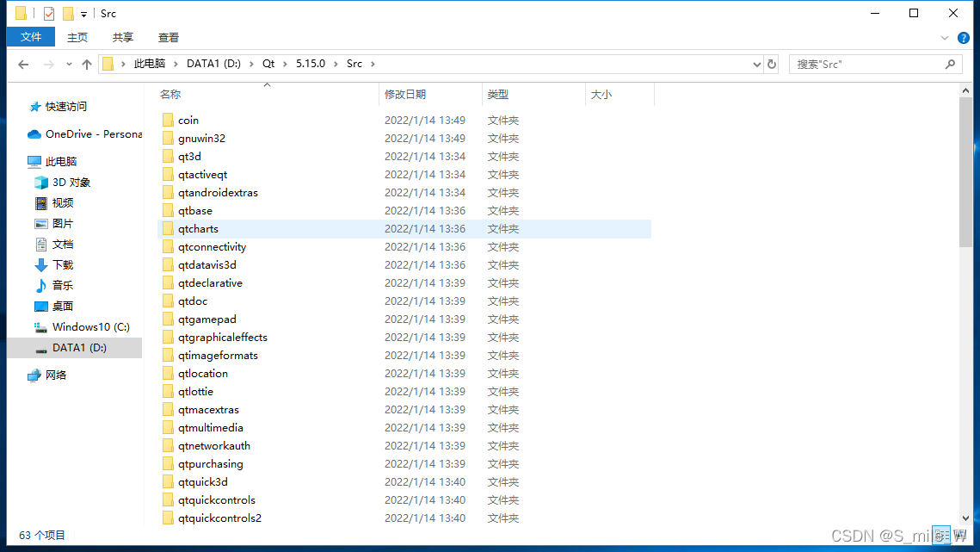The height and width of the screenshot is (552, 980).
Task: Open 视频 folder in sidebar
Action: 53,202
